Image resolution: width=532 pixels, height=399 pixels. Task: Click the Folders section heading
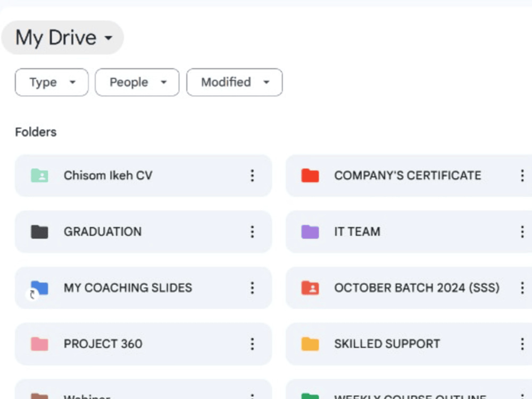pos(36,132)
